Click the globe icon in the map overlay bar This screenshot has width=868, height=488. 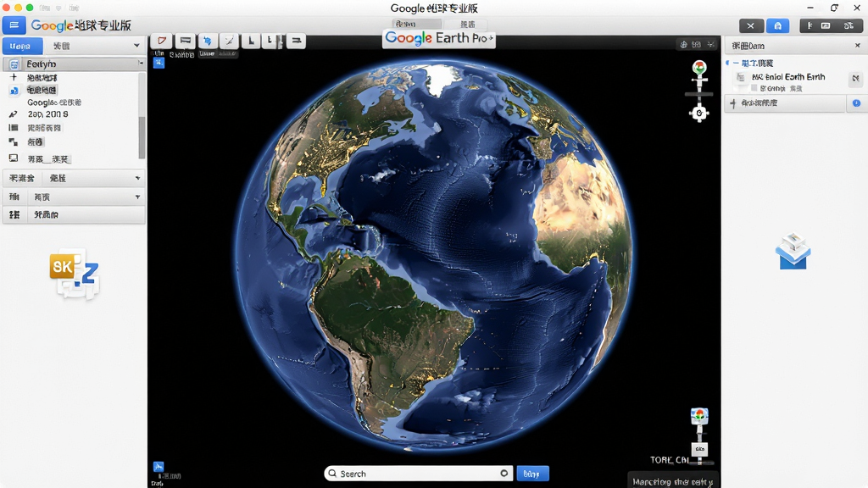[684, 45]
